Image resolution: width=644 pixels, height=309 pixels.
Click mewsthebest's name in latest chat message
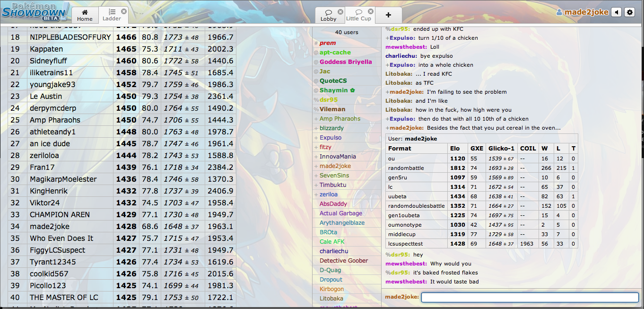[x=405, y=282]
